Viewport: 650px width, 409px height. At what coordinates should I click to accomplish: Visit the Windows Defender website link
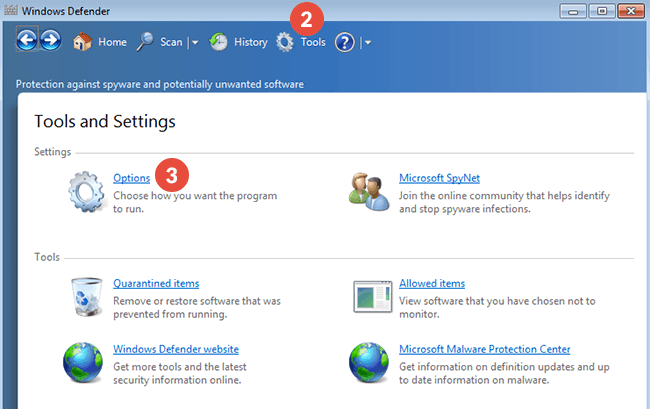coord(176,349)
